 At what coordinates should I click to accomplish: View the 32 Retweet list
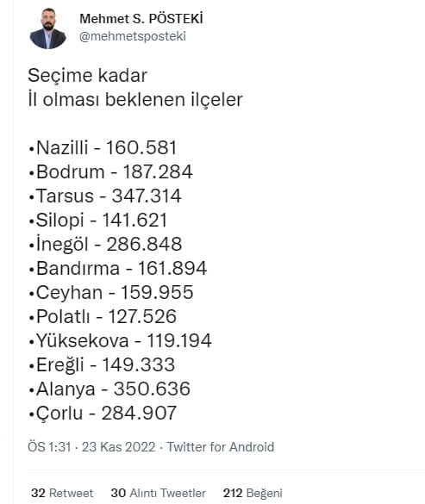[x=62, y=493]
